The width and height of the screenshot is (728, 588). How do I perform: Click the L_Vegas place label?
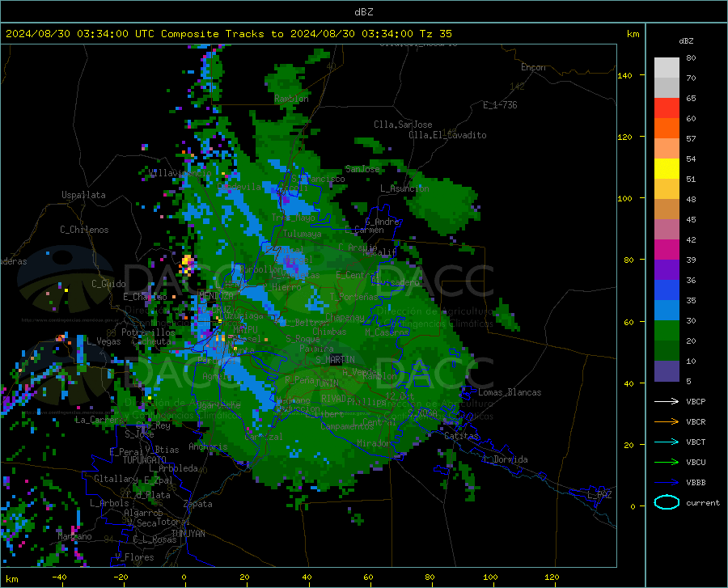click(x=104, y=341)
